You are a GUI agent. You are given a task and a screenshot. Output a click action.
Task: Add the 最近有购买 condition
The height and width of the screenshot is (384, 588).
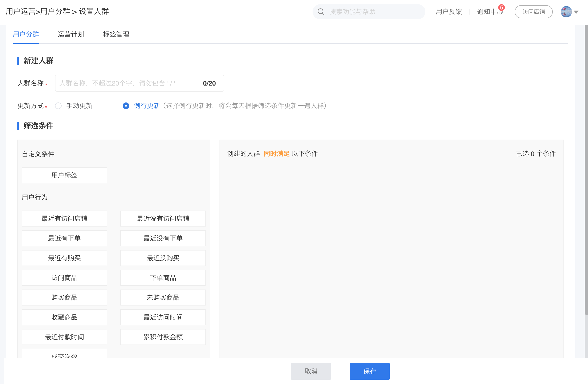[x=64, y=258]
